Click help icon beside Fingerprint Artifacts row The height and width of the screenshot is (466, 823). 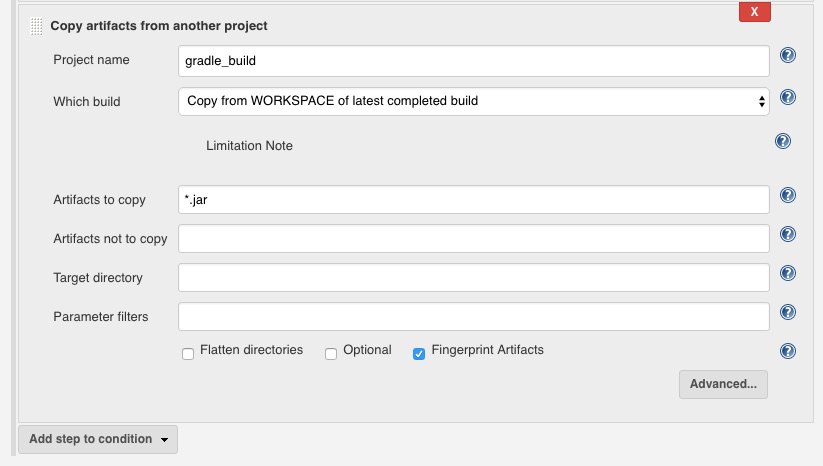click(x=788, y=351)
